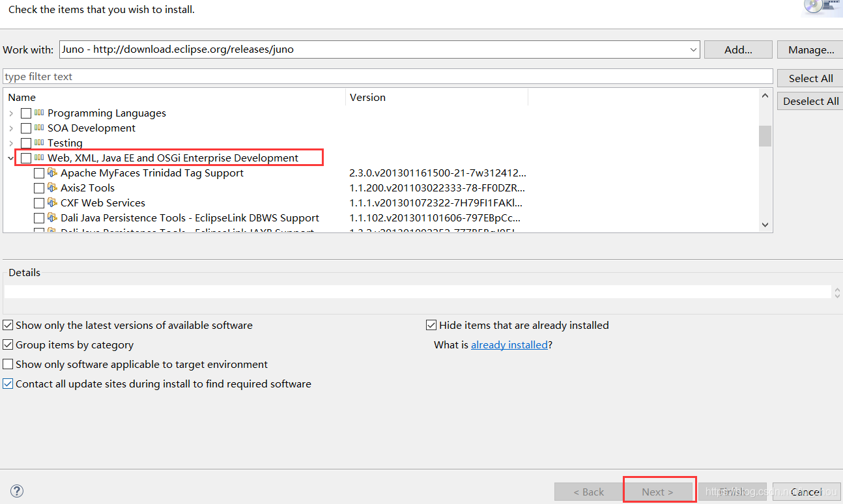Click the Testing category icon
843x504 pixels.
tap(39, 143)
